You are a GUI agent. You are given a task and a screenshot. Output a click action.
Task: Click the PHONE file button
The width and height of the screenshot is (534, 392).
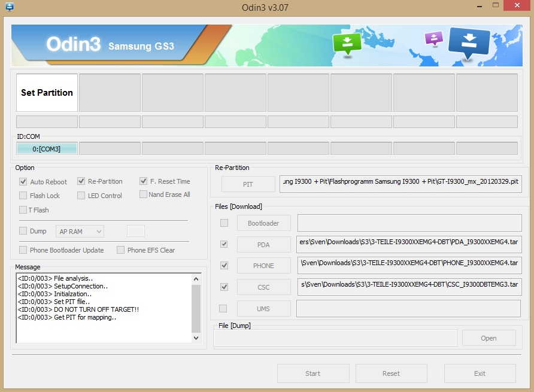tap(264, 266)
